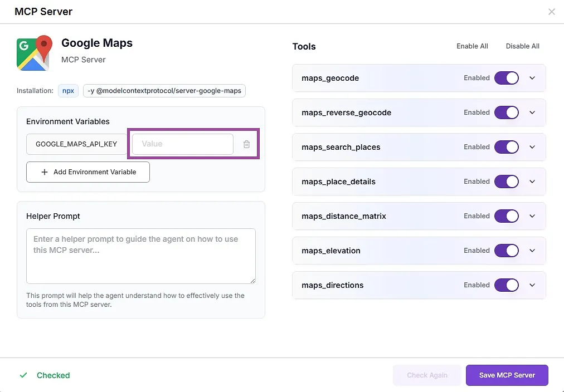
Task: Click the Checked status text
Action: (54, 375)
